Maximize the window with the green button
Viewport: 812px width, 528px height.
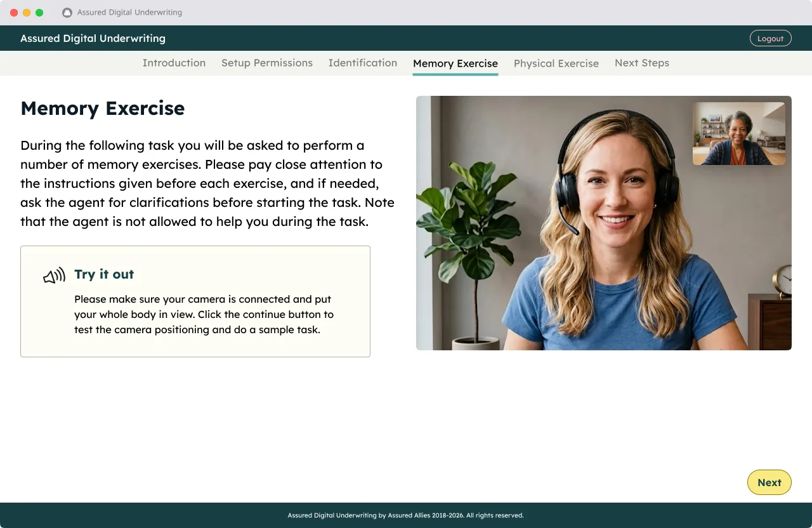(39, 13)
